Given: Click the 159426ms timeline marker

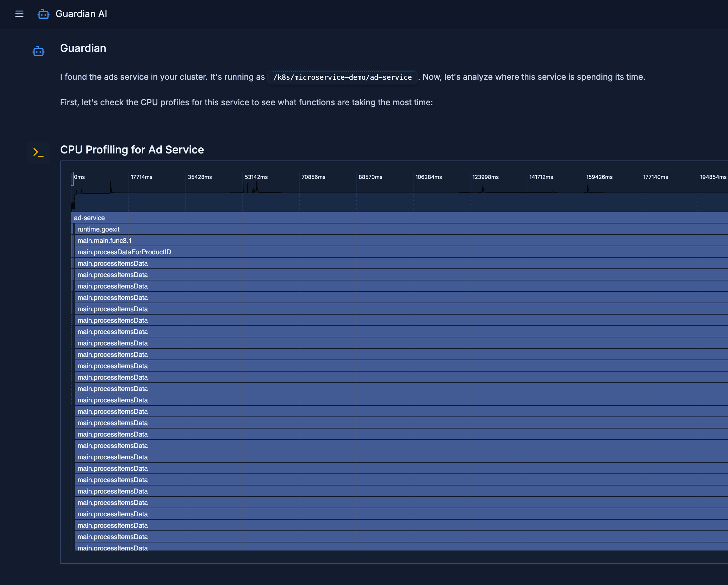Looking at the screenshot, I should coord(599,177).
